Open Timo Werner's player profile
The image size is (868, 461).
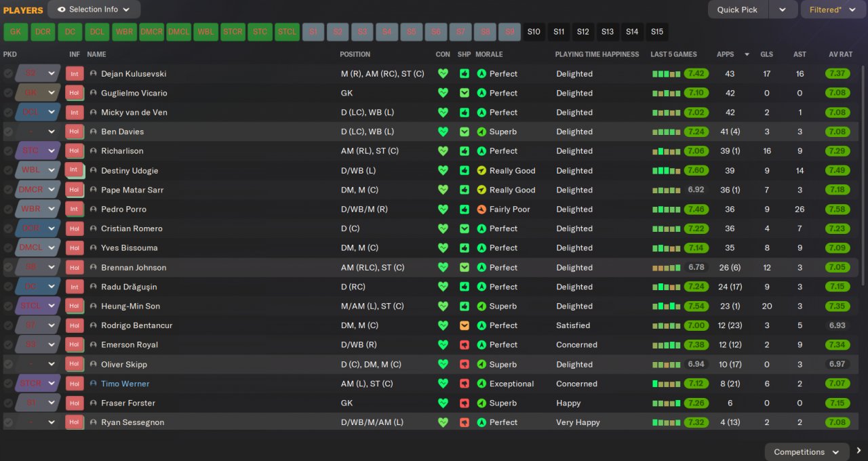click(125, 384)
